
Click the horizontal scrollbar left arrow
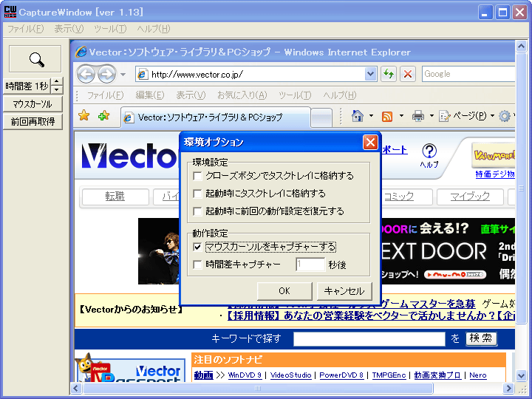(75, 388)
